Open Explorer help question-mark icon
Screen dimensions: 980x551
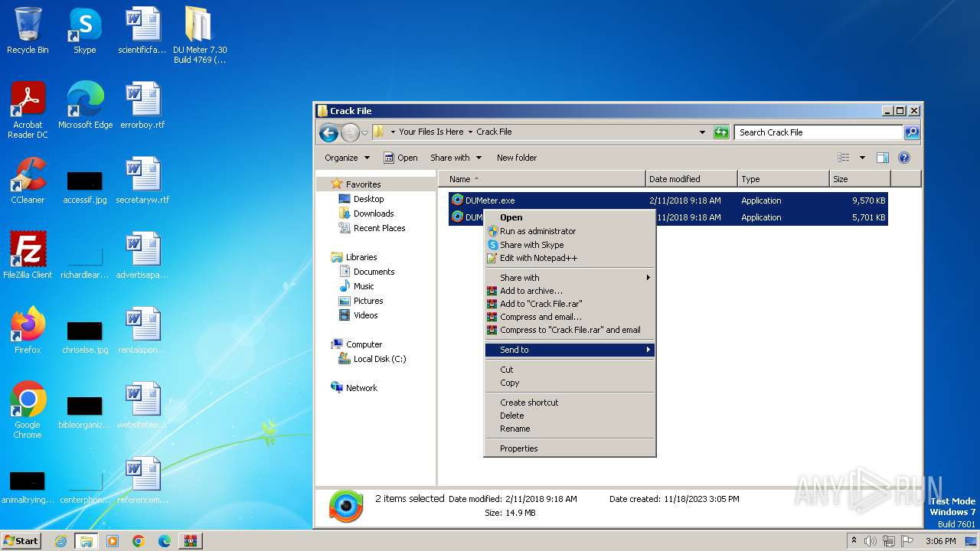[903, 158]
